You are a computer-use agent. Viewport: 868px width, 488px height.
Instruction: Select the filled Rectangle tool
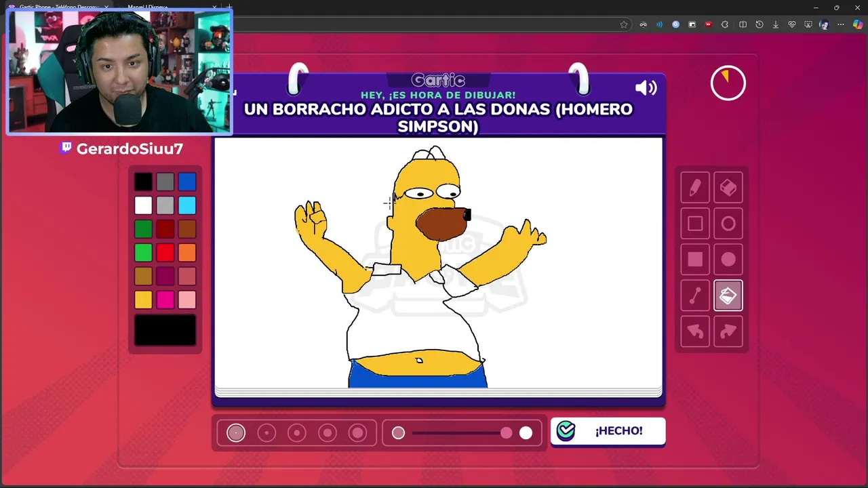695,260
